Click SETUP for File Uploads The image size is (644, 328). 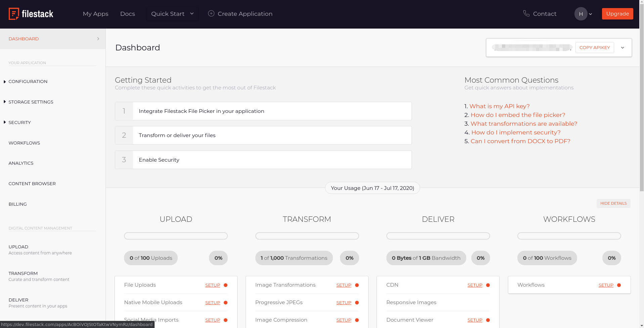point(213,285)
